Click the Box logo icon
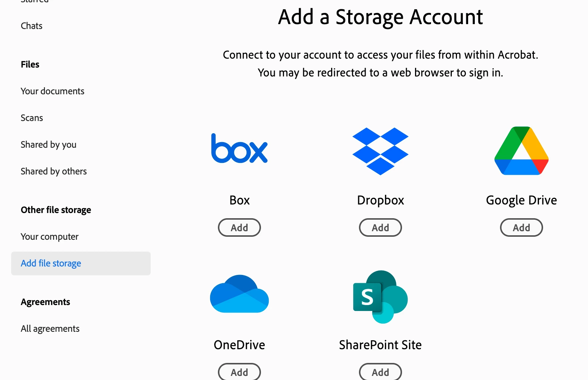The width and height of the screenshot is (588, 380). pyautogui.click(x=239, y=148)
